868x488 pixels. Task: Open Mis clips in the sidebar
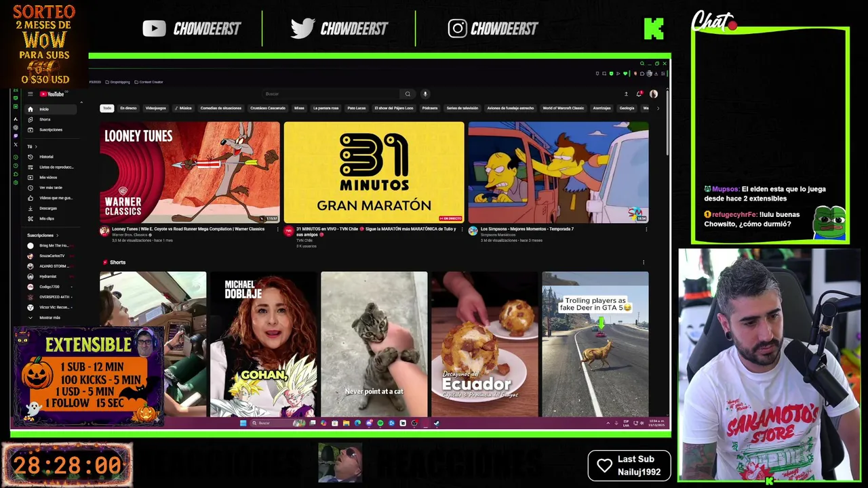pyautogui.click(x=51, y=218)
